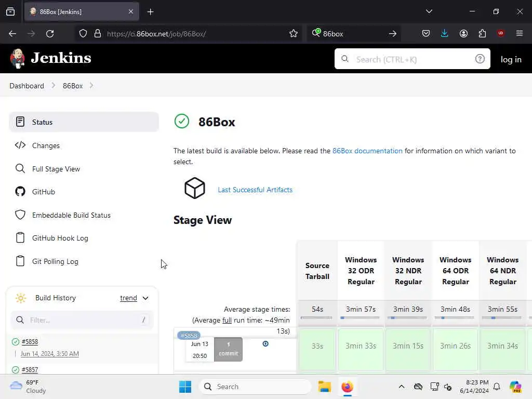Click the log in link
The width and height of the screenshot is (532, 399).
[511, 59]
